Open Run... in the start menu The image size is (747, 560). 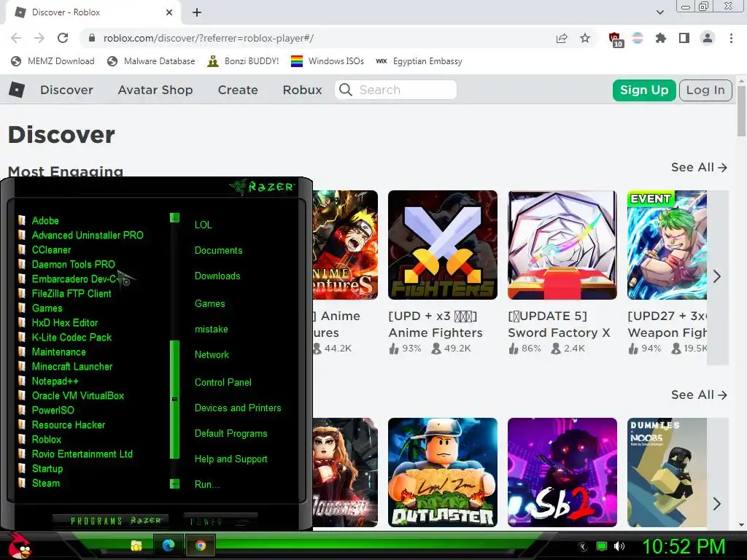point(207,484)
